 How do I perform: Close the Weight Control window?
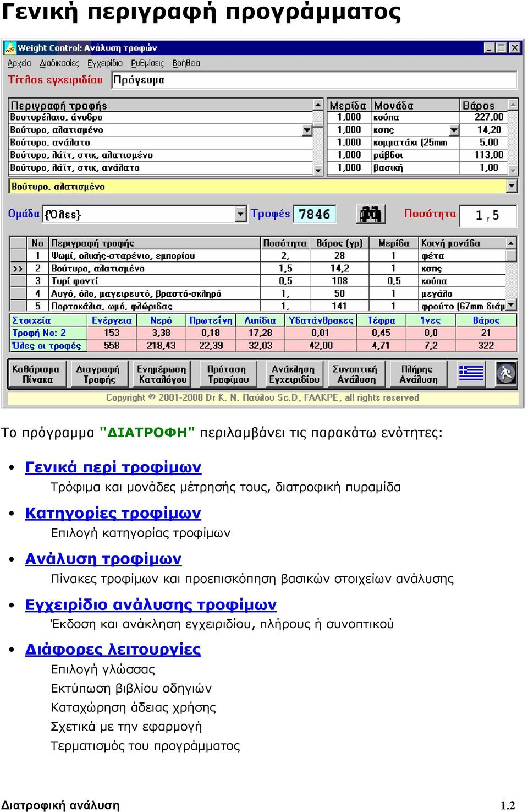[515, 48]
